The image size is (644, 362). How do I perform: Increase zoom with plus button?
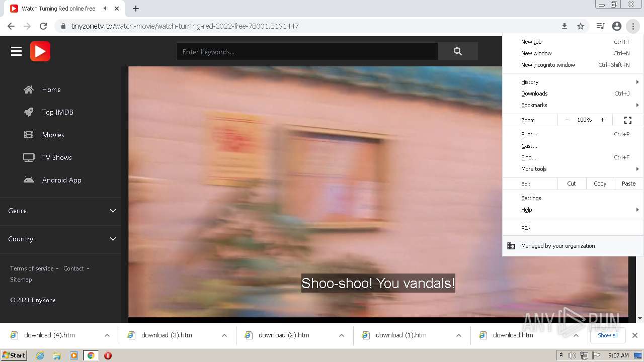click(602, 120)
